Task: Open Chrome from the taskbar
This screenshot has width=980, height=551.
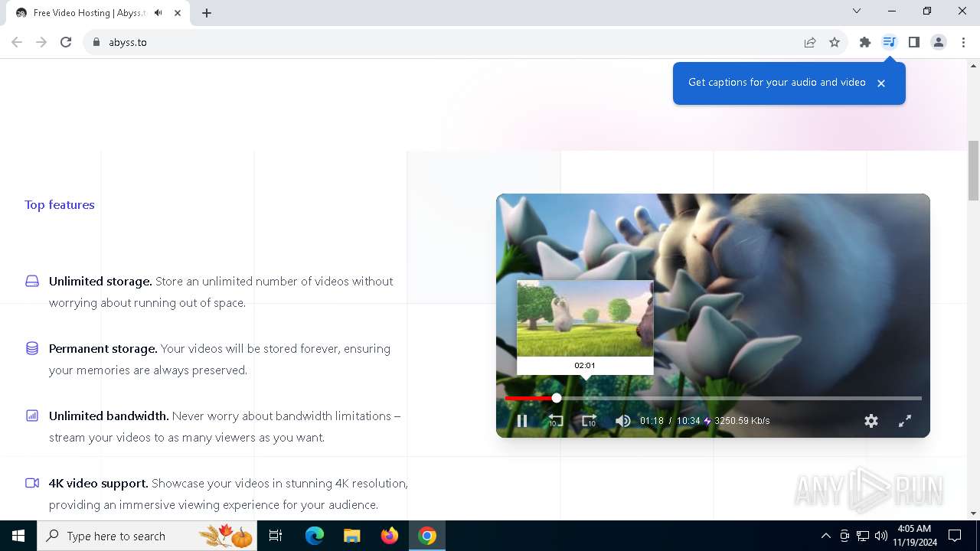Action: [x=427, y=536]
